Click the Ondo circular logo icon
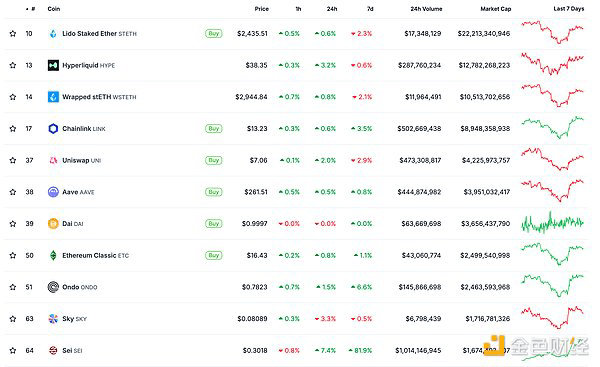600x367 pixels. 53,287
